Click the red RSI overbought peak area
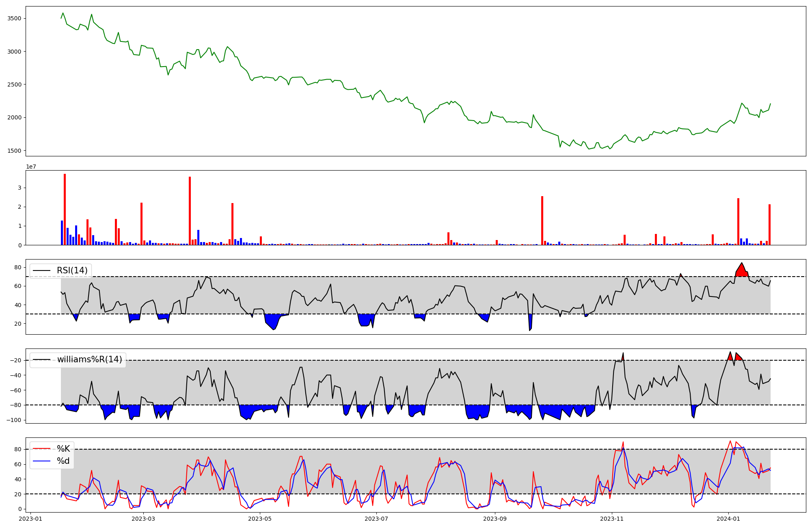 (742, 271)
